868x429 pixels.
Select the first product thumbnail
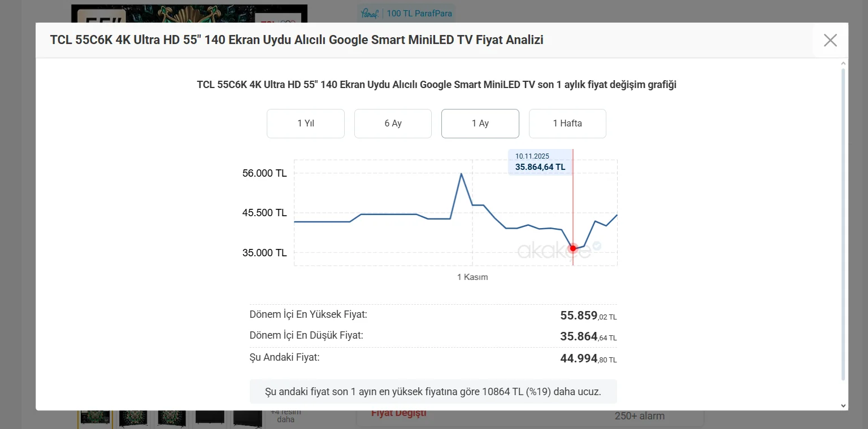click(94, 417)
